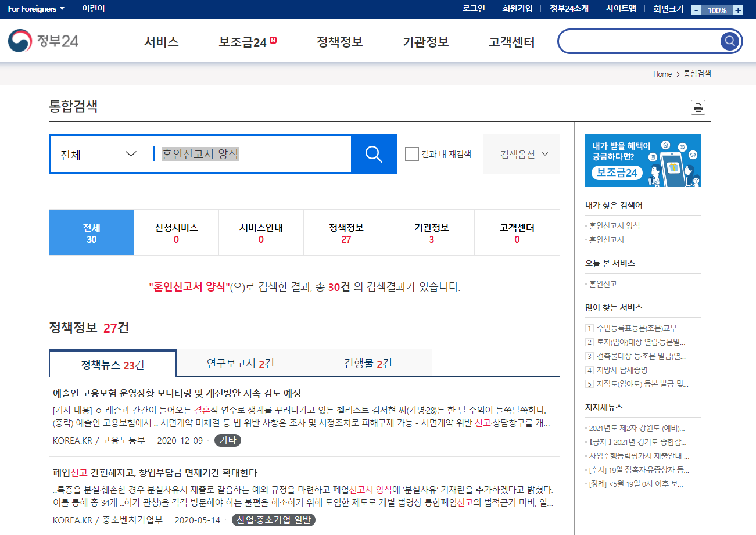Open popular service 지적도(임야도) 등본 발급
The image size is (756, 535).
642,384
